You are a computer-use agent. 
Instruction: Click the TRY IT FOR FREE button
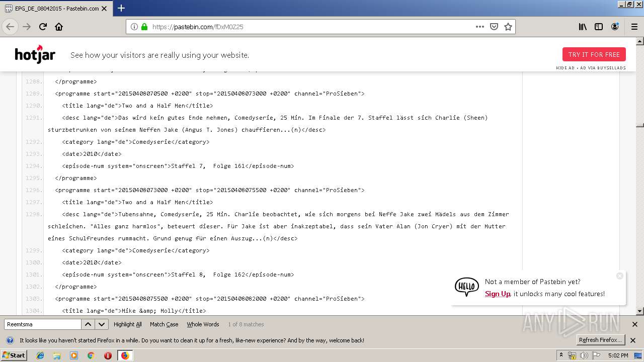594,54
